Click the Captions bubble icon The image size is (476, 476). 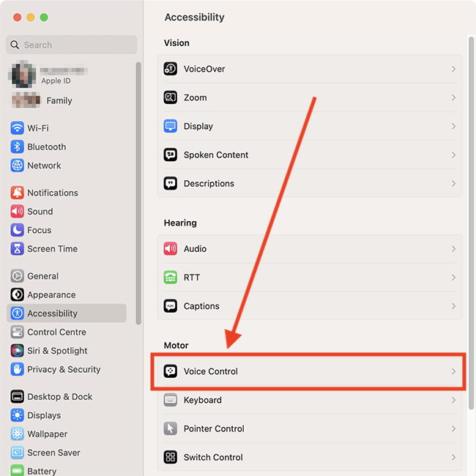point(171,306)
